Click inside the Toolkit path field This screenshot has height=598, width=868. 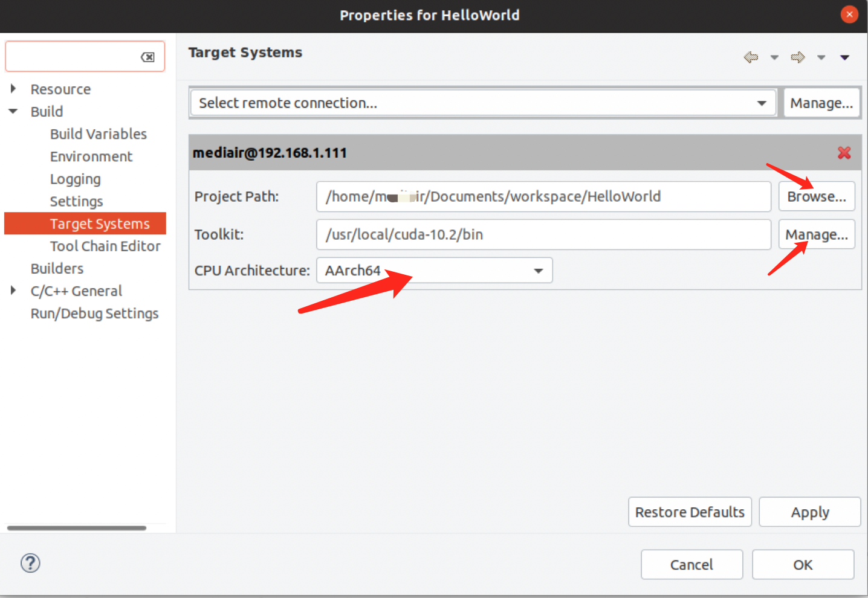point(543,234)
